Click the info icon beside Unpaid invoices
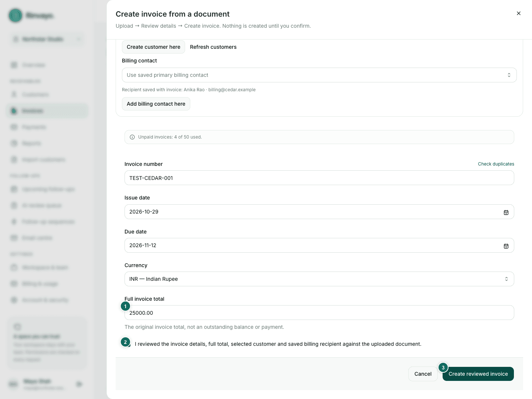The height and width of the screenshot is (399, 532). pyautogui.click(x=132, y=137)
